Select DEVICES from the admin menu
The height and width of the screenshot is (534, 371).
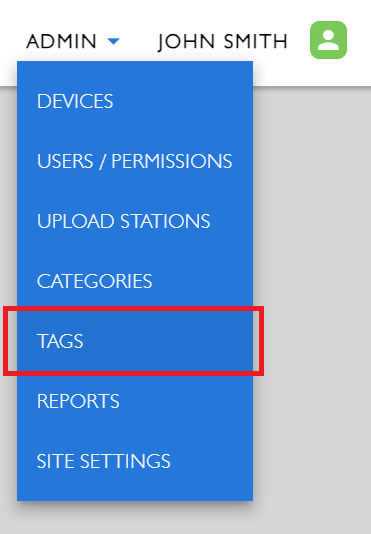[x=135, y=101]
